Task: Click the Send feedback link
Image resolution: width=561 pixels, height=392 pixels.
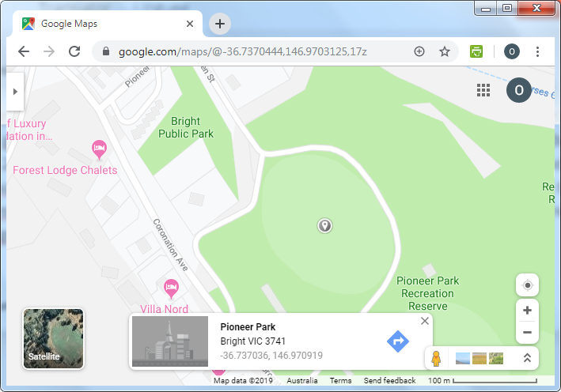Action: click(x=389, y=381)
